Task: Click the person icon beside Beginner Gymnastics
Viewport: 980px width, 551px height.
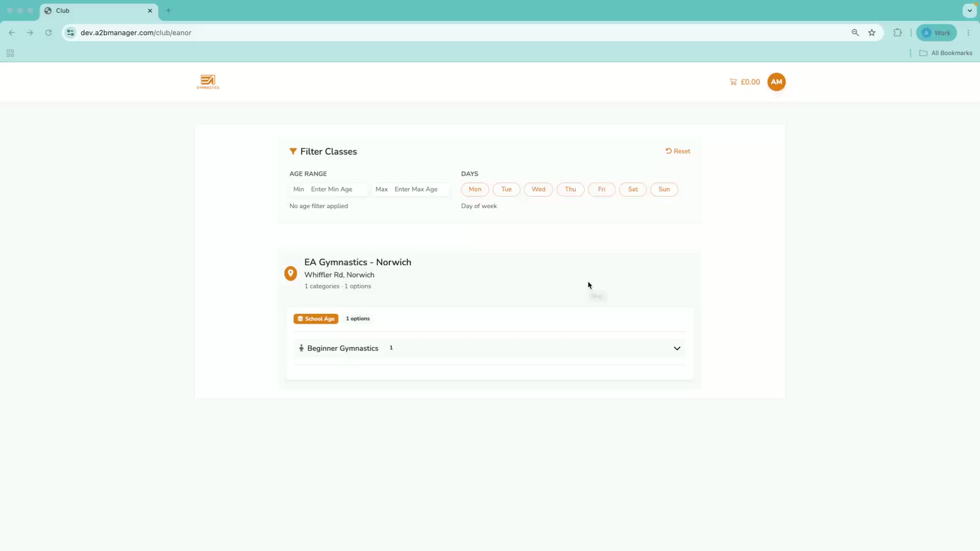Action: coord(301,348)
